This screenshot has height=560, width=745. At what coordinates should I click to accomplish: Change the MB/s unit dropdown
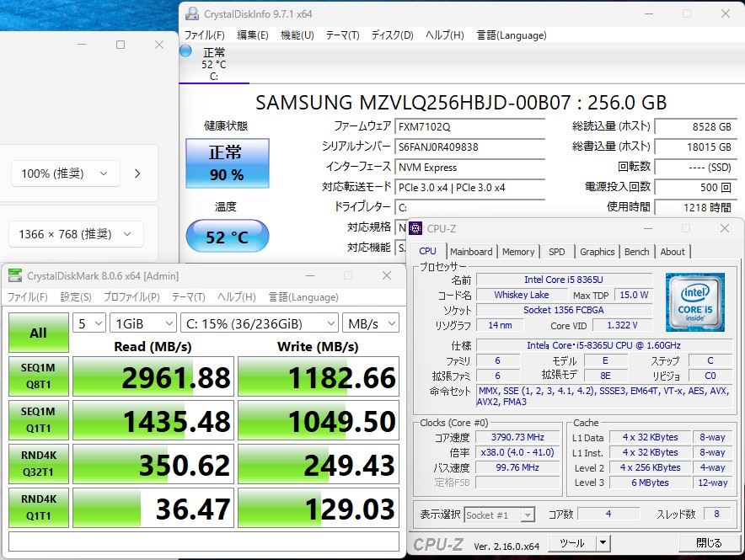[x=371, y=323]
